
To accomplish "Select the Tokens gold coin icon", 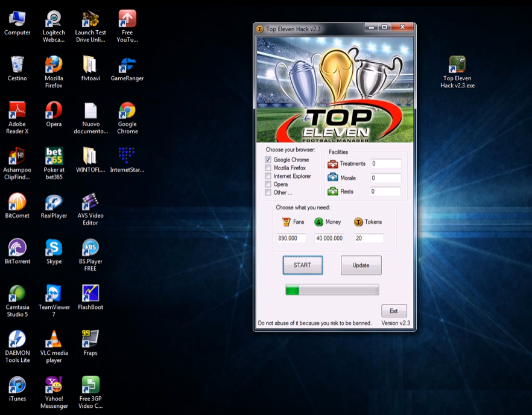I will (x=357, y=221).
